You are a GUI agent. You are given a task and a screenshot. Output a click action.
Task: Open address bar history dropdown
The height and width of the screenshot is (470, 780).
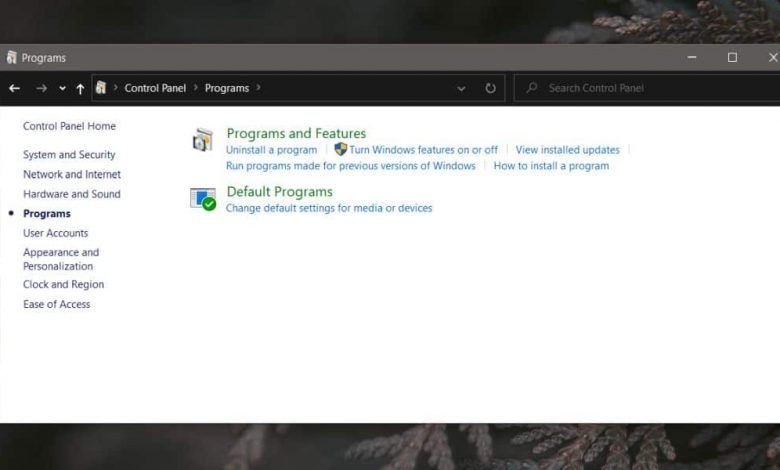click(461, 89)
